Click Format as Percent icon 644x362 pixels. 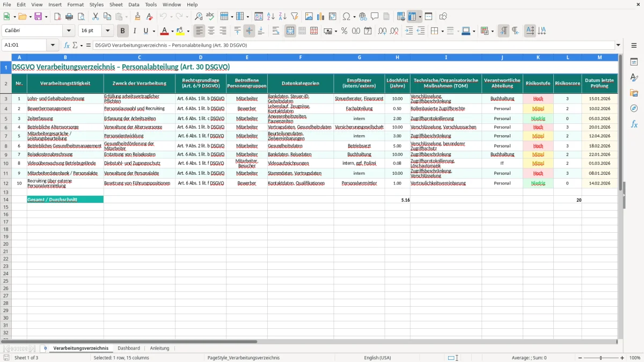(344, 31)
